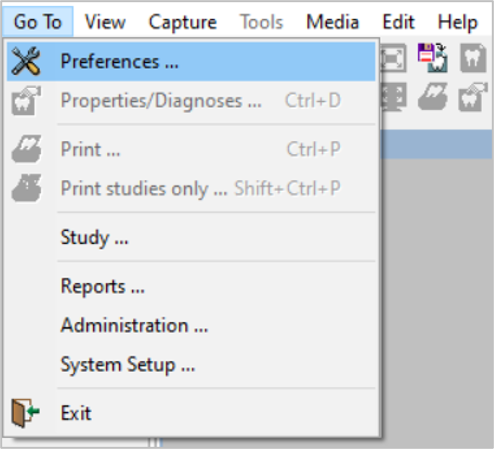Click the fit-to-screen frame toolbar icon
This screenshot has height=449, width=494.
(x=393, y=58)
